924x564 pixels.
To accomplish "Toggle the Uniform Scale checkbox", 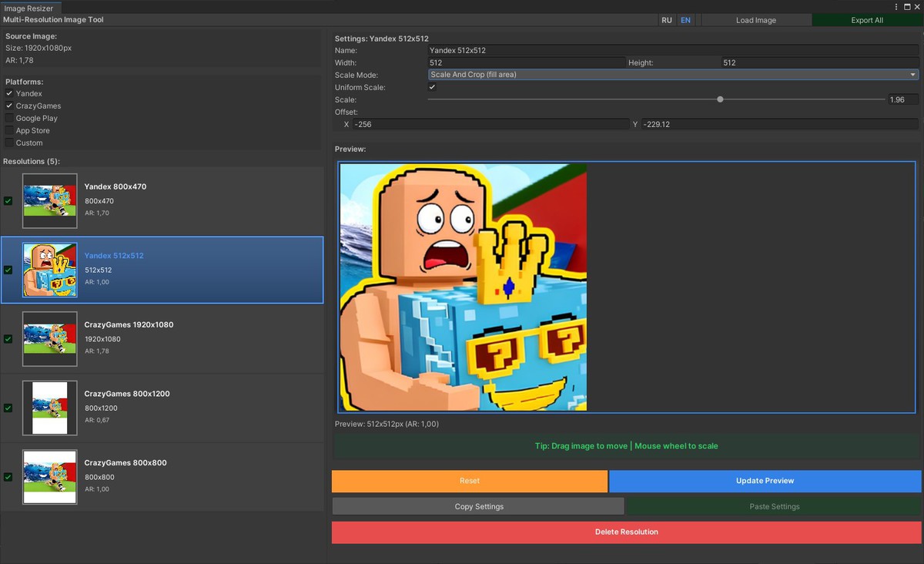I will pos(432,87).
